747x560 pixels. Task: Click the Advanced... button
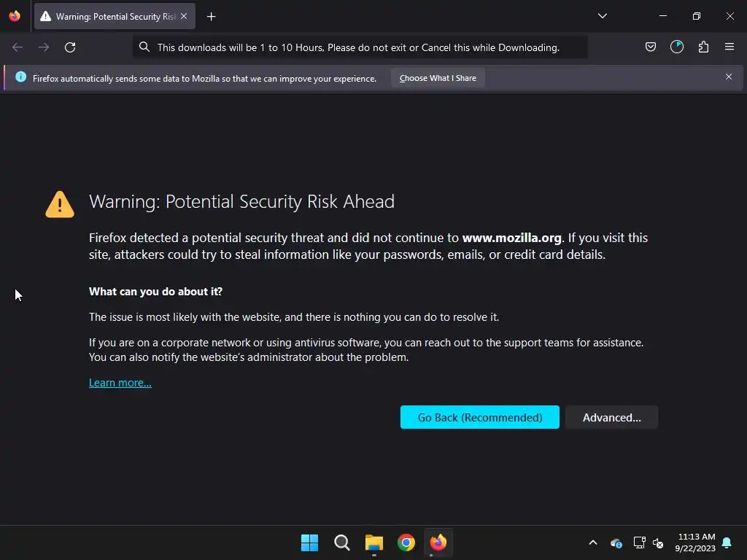(612, 417)
